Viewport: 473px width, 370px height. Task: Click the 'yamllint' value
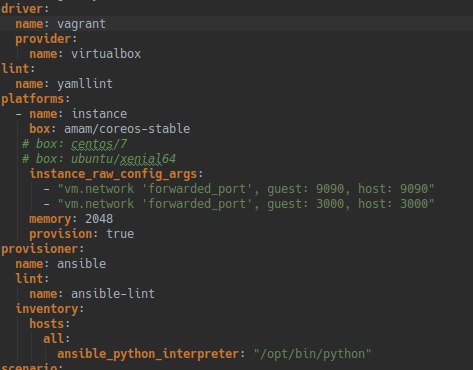tap(85, 84)
